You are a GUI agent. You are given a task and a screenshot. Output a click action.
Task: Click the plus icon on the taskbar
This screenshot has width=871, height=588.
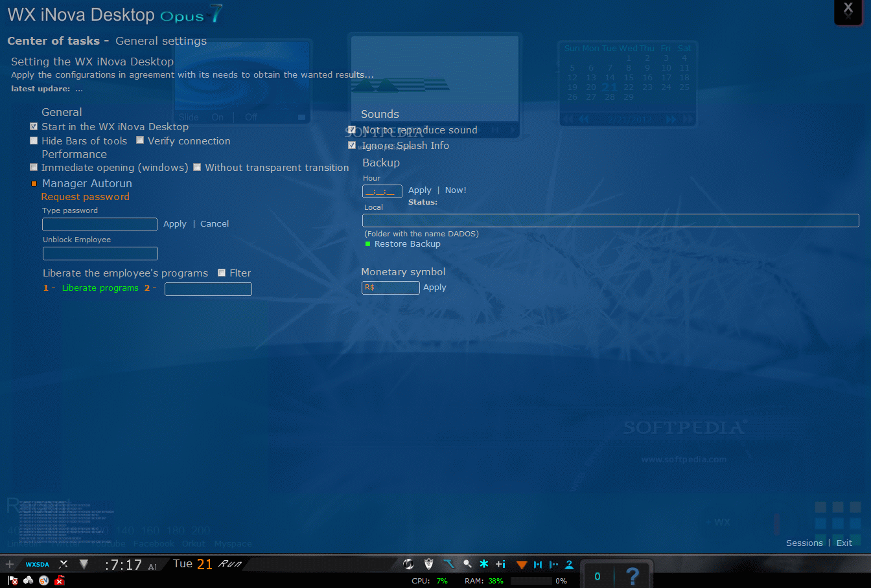[x=9, y=564]
